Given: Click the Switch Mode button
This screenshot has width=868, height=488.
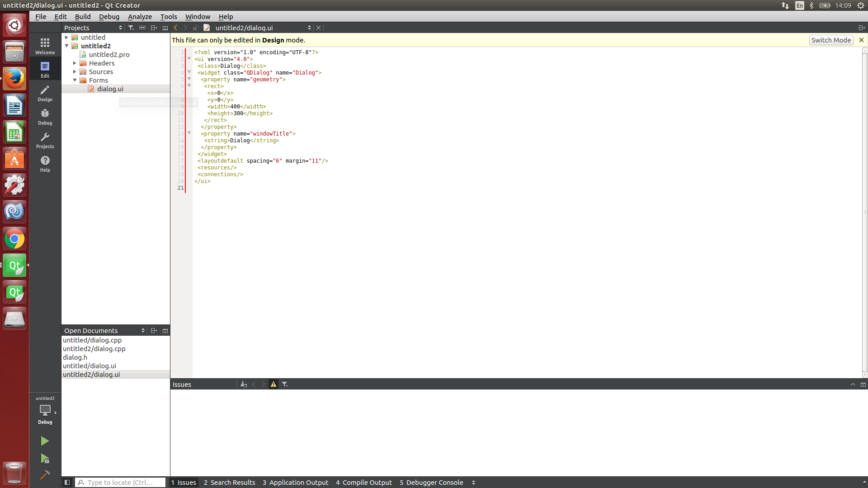Looking at the screenshot, I should click(x=830, y=40).
